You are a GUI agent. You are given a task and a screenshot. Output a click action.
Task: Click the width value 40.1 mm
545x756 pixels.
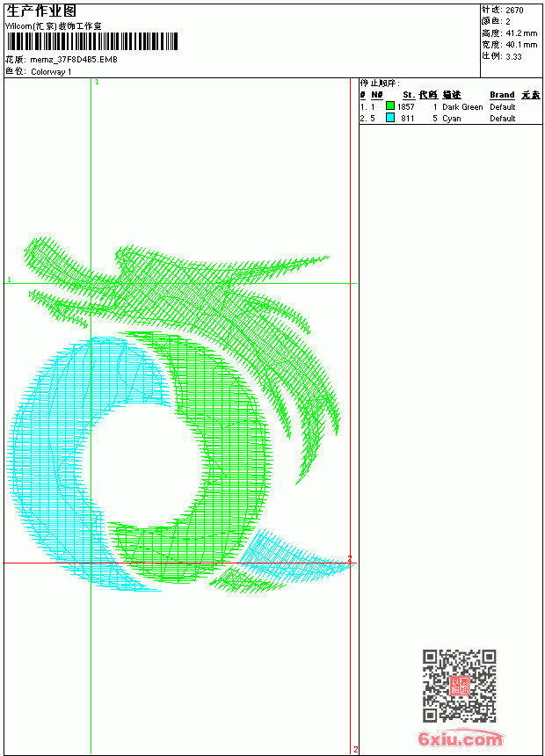pos(521,45)
